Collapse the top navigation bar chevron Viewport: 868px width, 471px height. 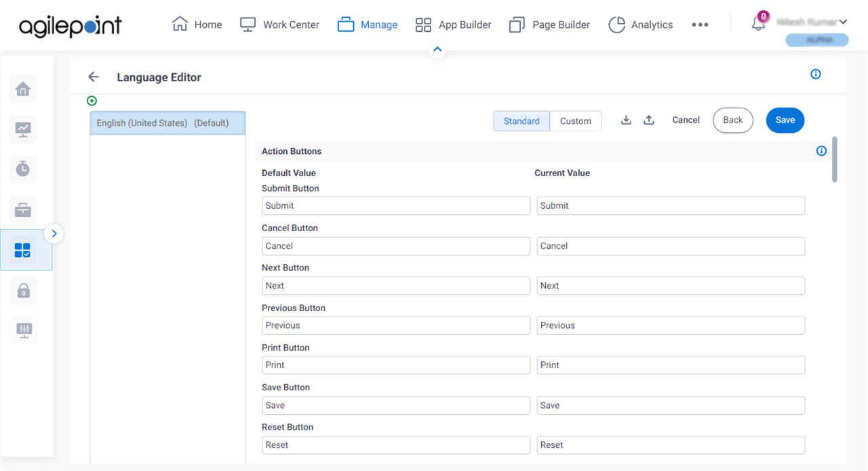437,49
